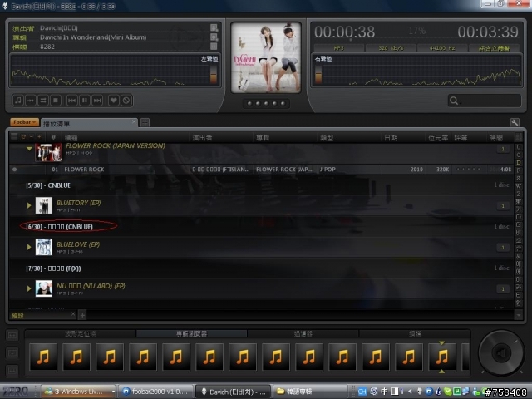Switch to the 過濾器 panel tab
This screenshot has width=532, height=399.
pos(303,334)
